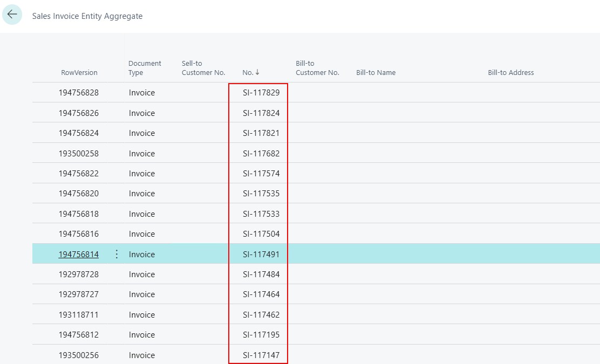Image resolution: width=600 pixels, height=364 pixels.
Task: Open the RowVersion column header menu
Action: point(79,73)
